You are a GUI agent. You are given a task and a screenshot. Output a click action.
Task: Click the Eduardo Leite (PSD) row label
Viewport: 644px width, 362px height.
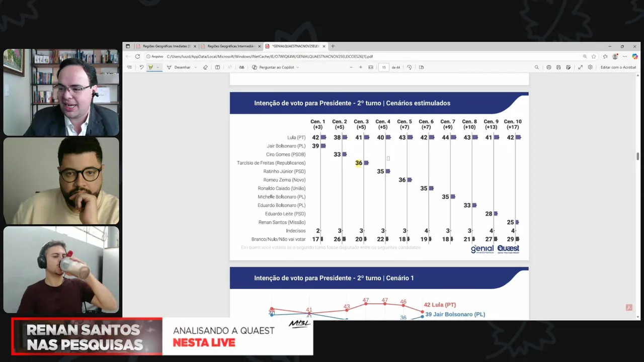coord(286,214)
